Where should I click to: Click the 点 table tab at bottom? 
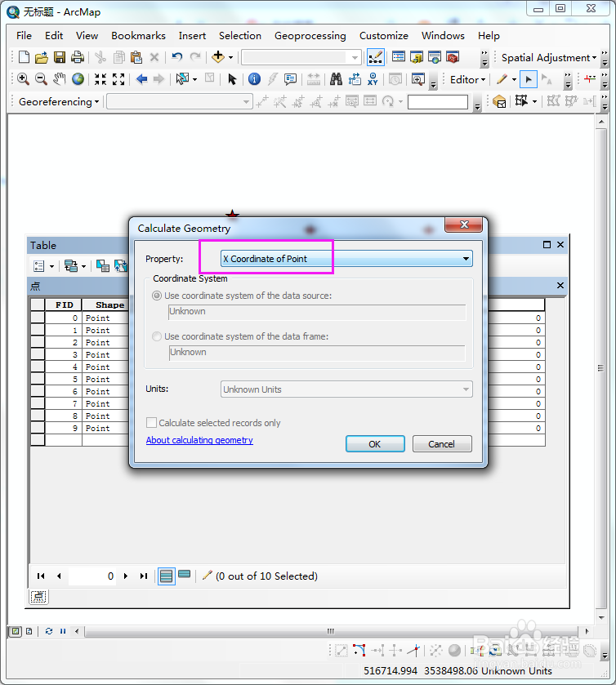pos(38,597)
